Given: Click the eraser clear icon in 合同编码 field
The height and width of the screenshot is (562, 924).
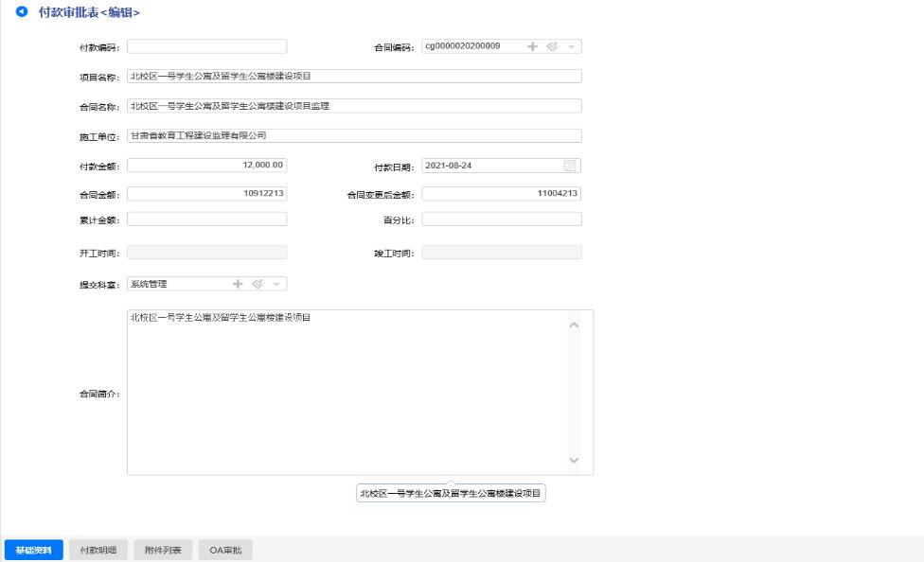Looking at the screenshot, I should click(x=551, y=46).
